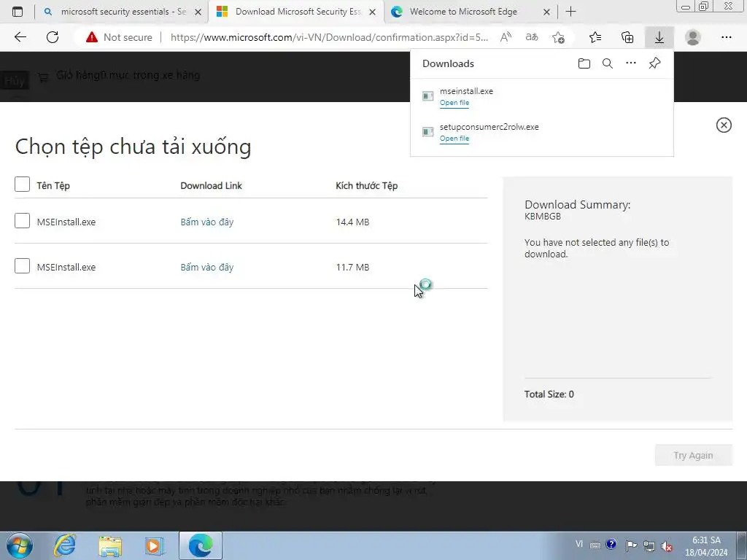The height and width of the screenshot is (560, 747).
Task: Pin the Downloads panel
Action: click(x=654, y=63)
